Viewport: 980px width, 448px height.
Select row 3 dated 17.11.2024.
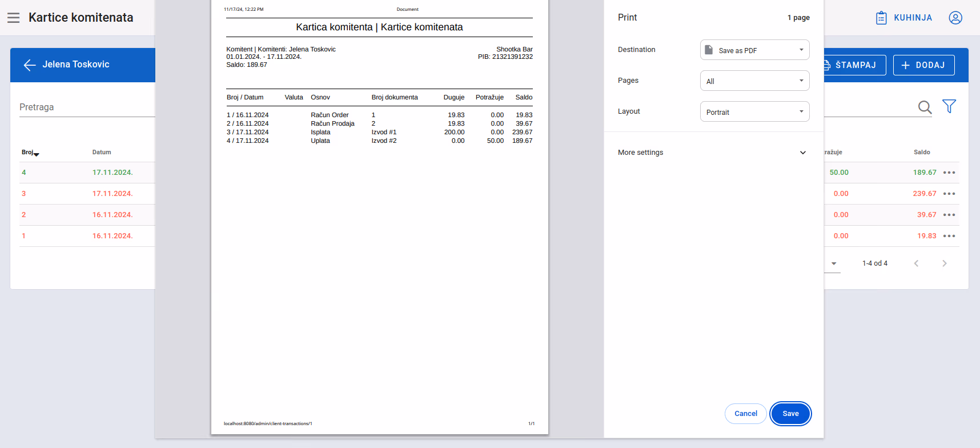(x=87, y=194)
